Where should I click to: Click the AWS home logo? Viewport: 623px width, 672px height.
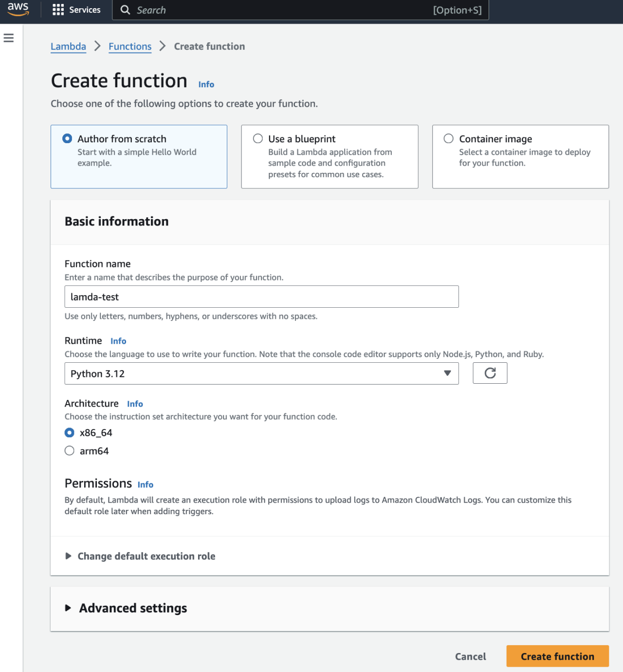(18, 10)
